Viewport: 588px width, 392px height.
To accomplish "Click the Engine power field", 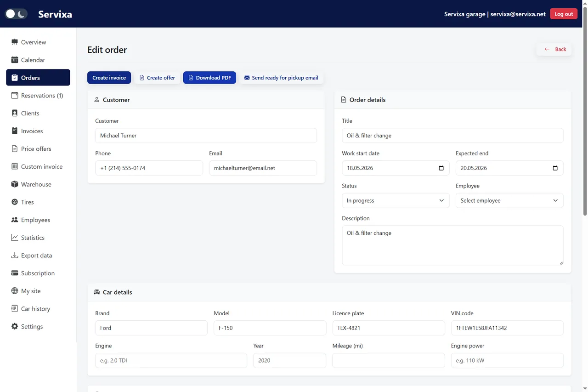I will point(507,360).
